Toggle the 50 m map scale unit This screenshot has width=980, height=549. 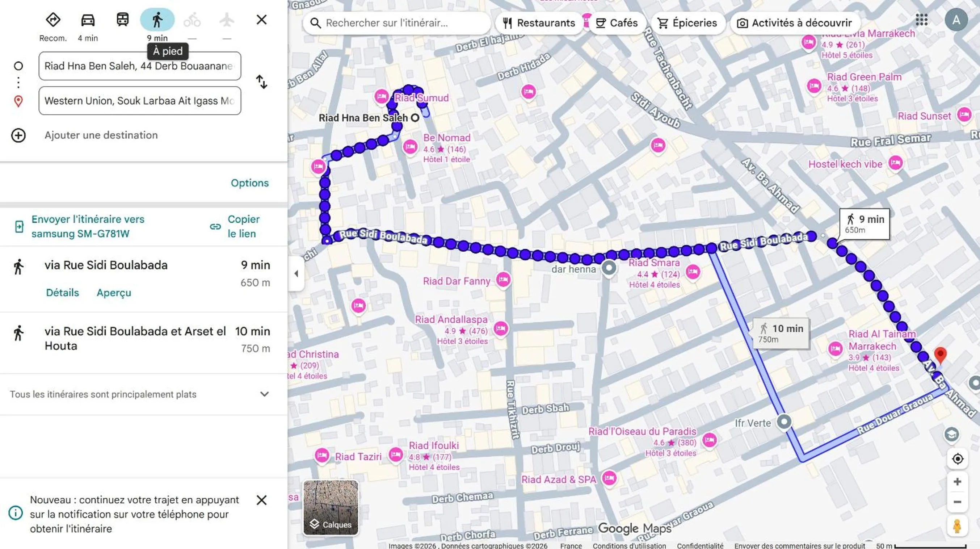[x=921, y=546]
